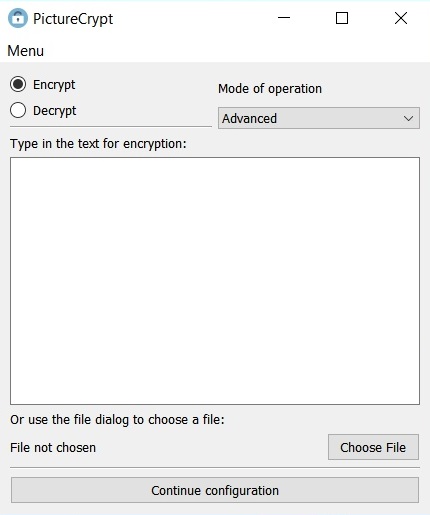430x515 pixels.
Task: Select the Encrypt radio button
Action: 18,84
